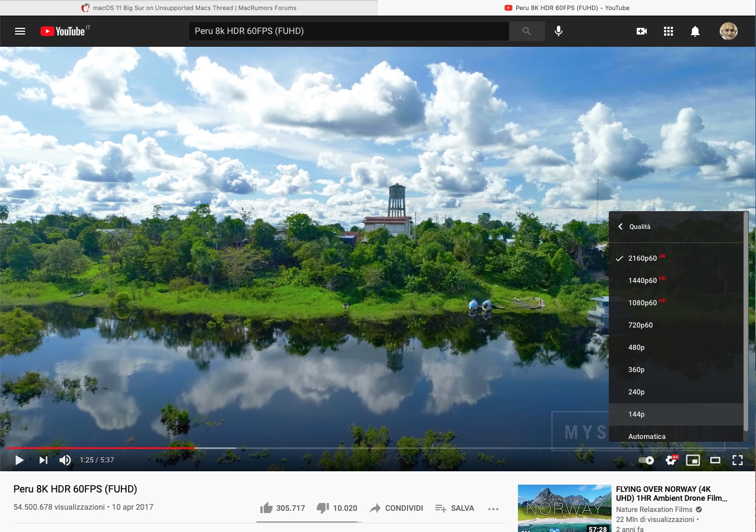This screenshot has height=532, width=756.
Task: Focus the YouTube search field
Action: [349, 31]
